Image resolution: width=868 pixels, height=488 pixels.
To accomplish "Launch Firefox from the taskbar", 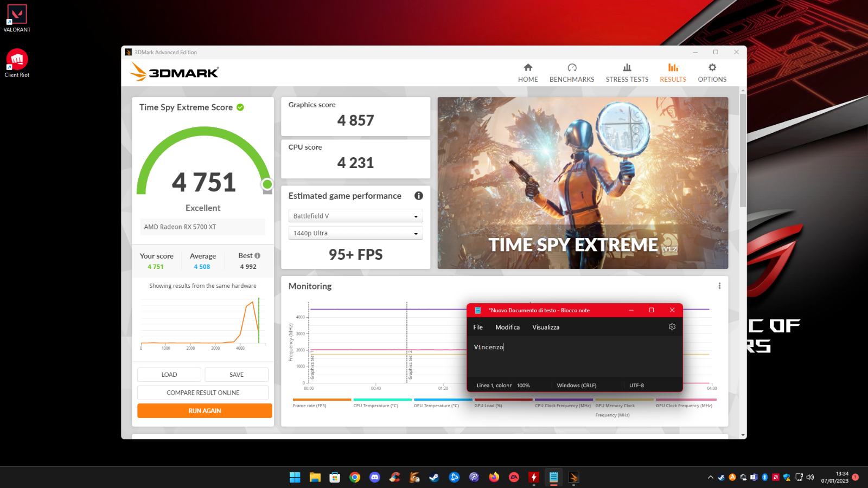I will coord(494,477).
